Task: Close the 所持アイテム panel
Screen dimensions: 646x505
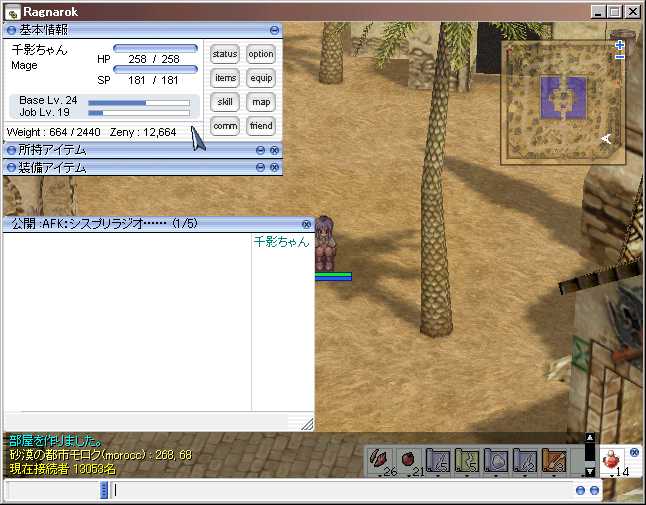Action: click(x=274, y=150)
